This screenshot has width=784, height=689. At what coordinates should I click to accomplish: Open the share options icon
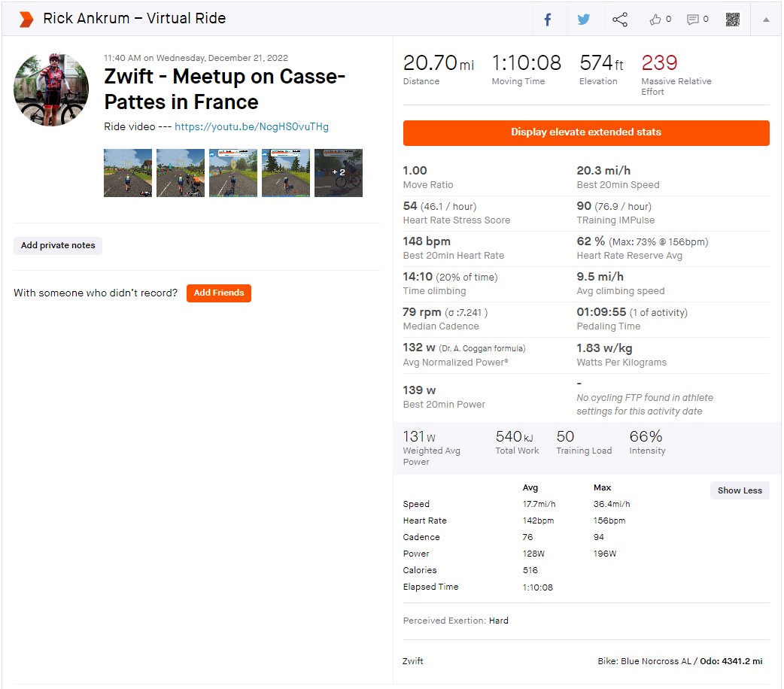tap(620, 20)
